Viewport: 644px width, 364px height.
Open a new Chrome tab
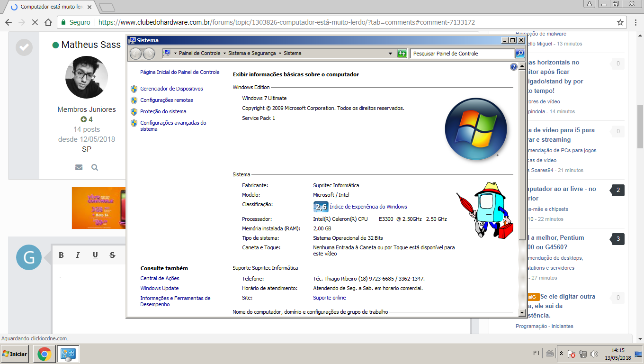tap(107, 7)
